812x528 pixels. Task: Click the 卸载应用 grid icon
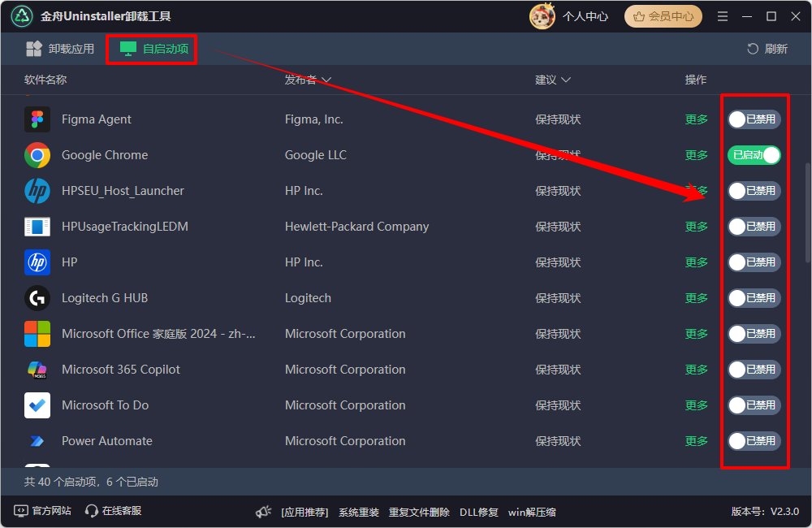click(33, 49)
